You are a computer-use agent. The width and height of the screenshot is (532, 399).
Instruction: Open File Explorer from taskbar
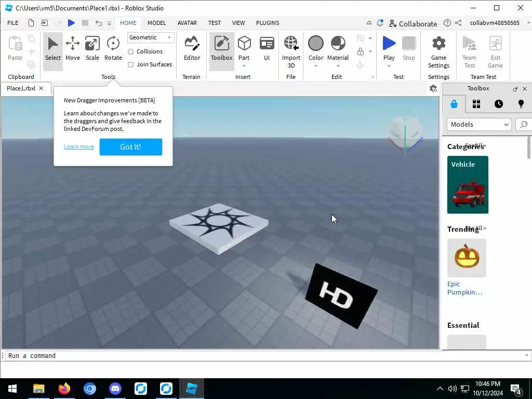[x=38, y=389]
